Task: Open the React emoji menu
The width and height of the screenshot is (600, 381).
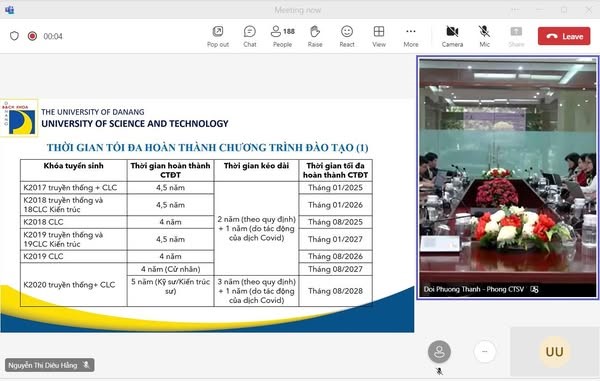Action: [347, 37]
